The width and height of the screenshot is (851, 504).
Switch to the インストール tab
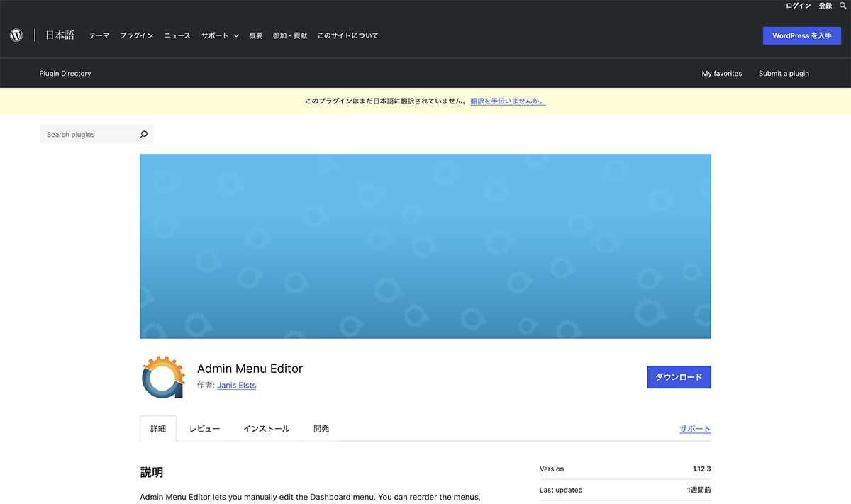tap(267, 429)
